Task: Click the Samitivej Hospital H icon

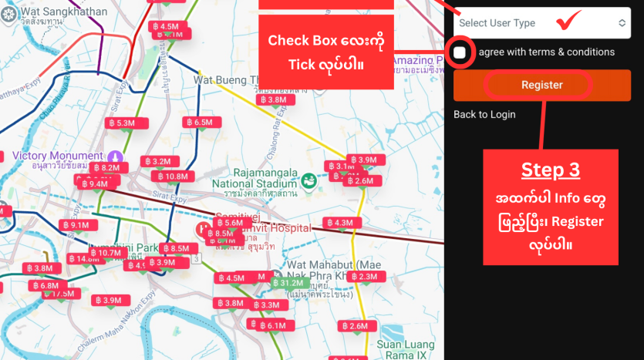Action: point(203,230)
